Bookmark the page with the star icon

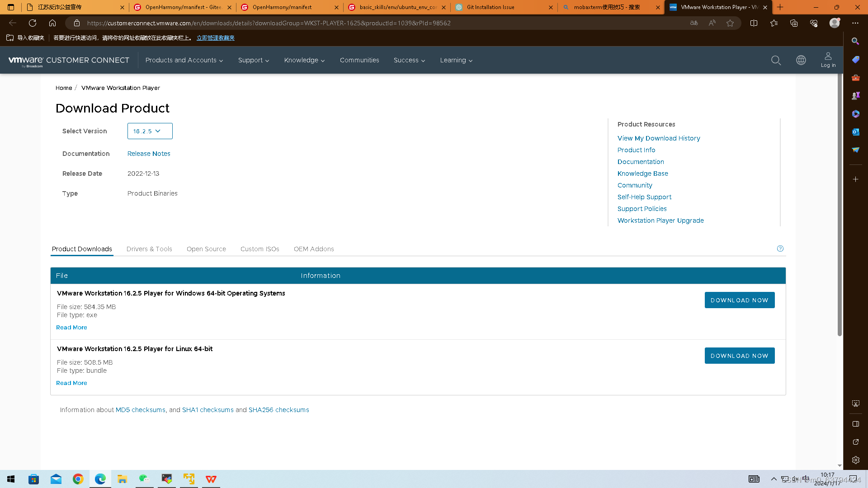pos(730,23)
